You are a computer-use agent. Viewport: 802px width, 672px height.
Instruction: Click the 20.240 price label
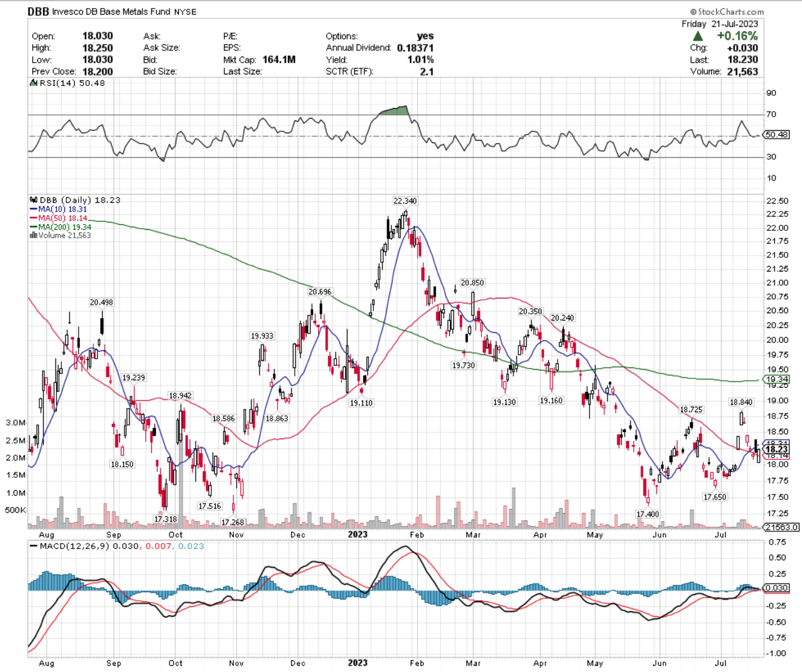(563, 318)
